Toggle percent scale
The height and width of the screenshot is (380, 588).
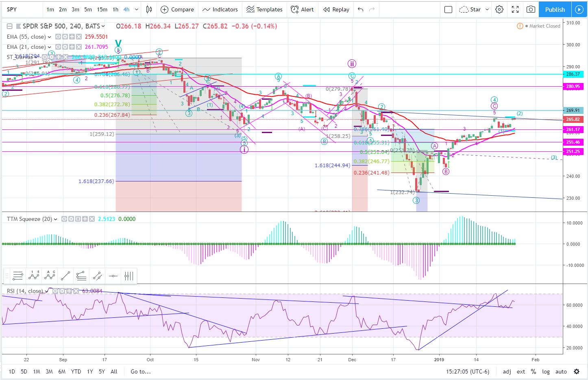(534, 371)
